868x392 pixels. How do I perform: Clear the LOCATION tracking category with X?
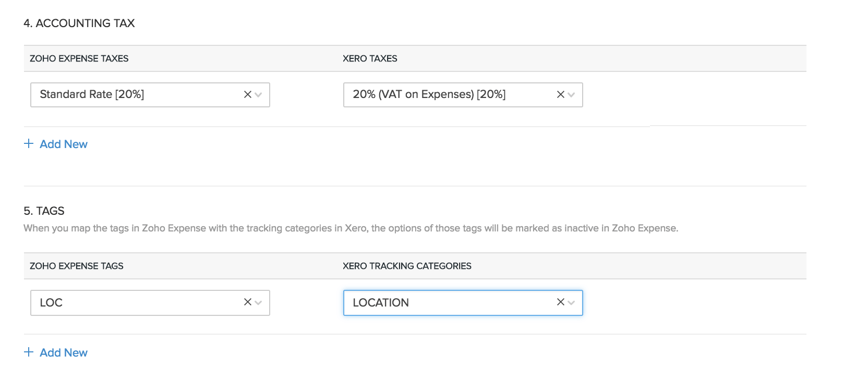[x=560, y=302]
